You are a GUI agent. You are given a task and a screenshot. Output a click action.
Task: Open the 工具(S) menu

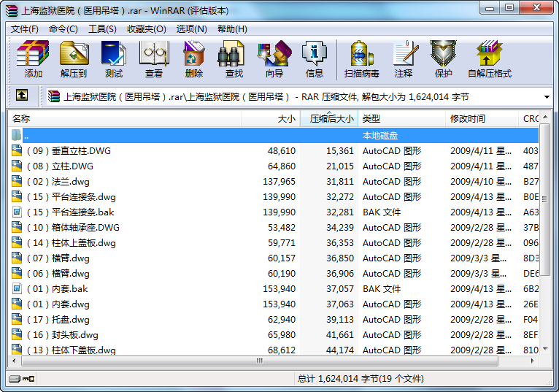click(102, 29)
